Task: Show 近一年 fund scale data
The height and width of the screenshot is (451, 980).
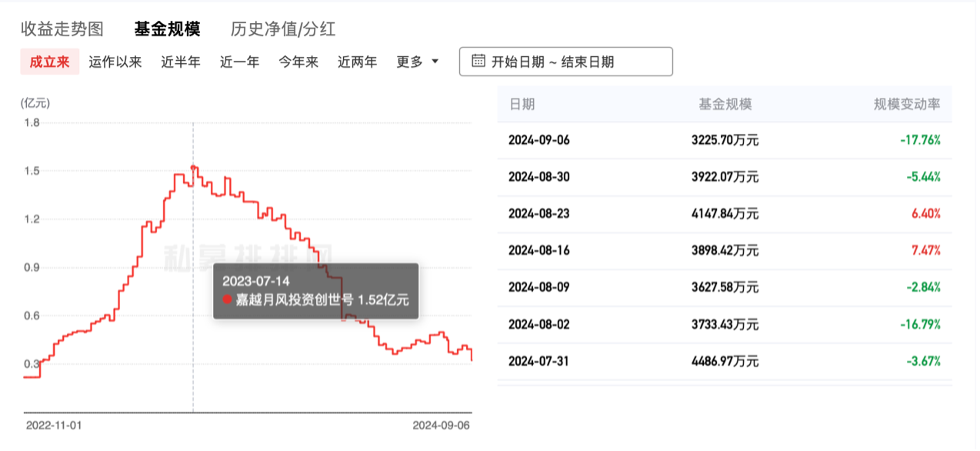Action: tap(239, 62)
